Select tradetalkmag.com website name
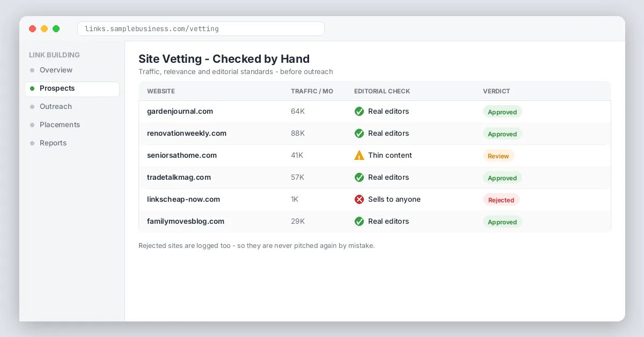The image size is (644, 337). pos(179,178)
